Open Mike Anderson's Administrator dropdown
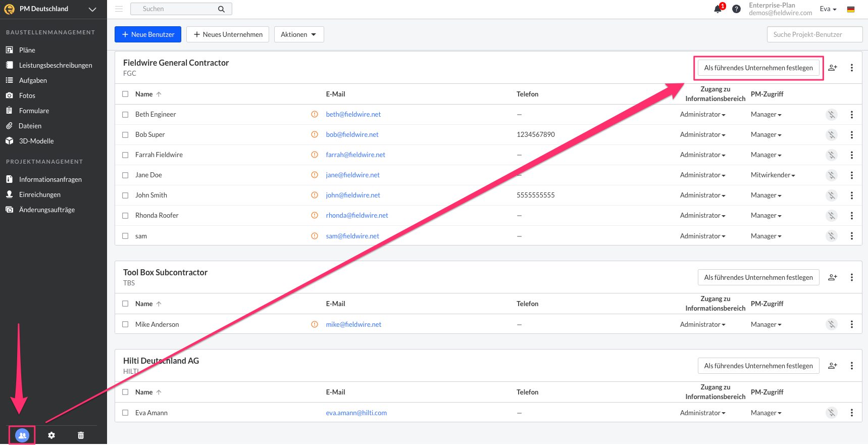Viewport: 868px width, 445px height. pyautogui.click(x=703, y=324)
